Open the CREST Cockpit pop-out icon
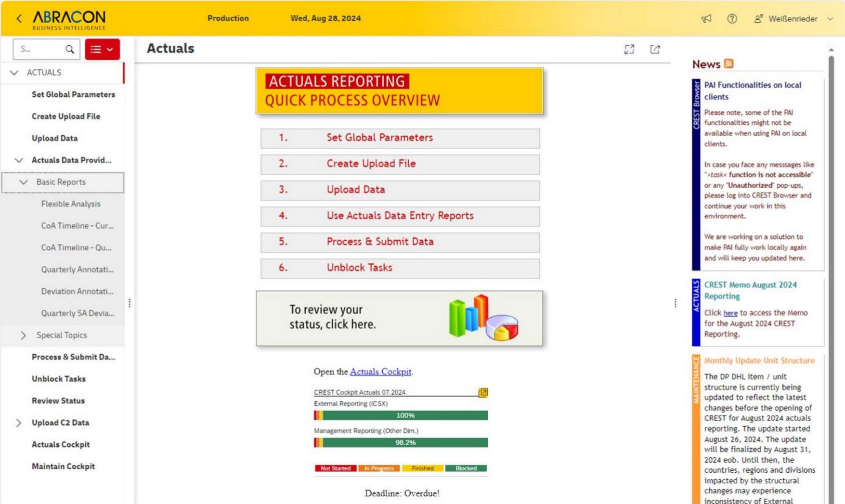 483,392
